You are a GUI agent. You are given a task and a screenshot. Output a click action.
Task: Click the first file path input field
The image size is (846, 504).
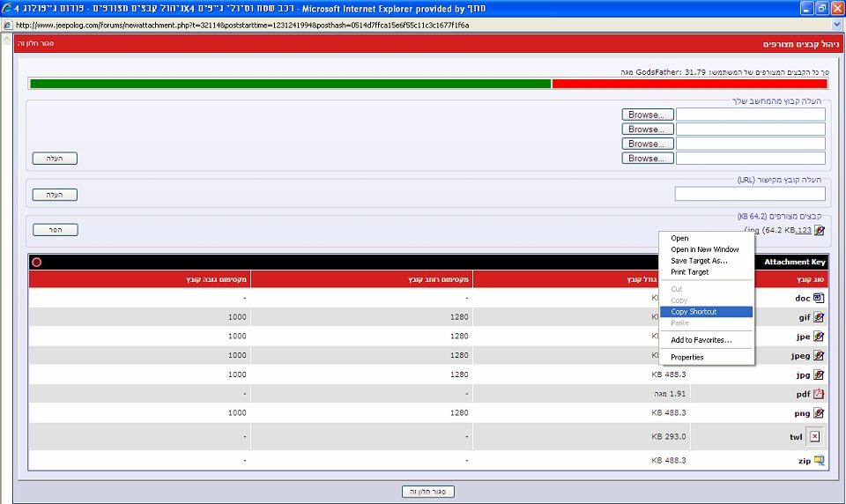coord(750,115)
